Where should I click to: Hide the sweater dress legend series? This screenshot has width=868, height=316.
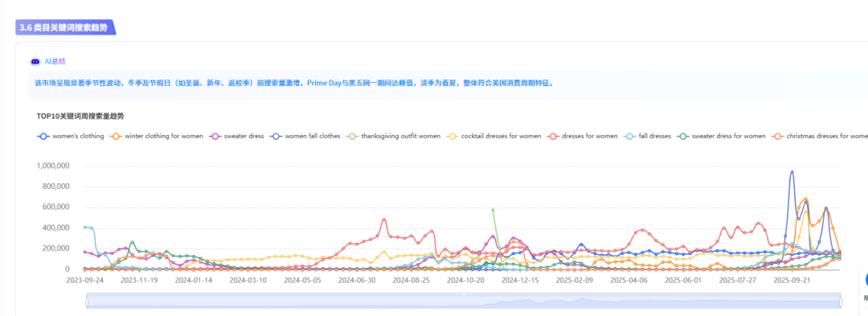(236, 136)
